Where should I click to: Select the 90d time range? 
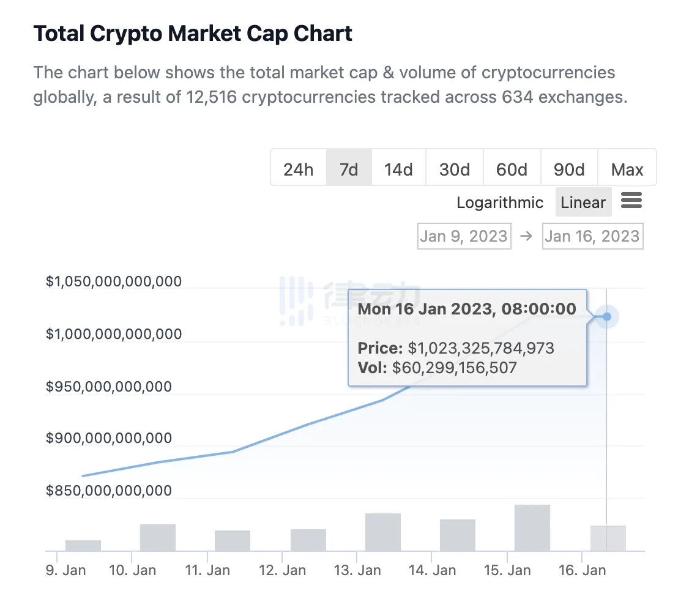569,169
